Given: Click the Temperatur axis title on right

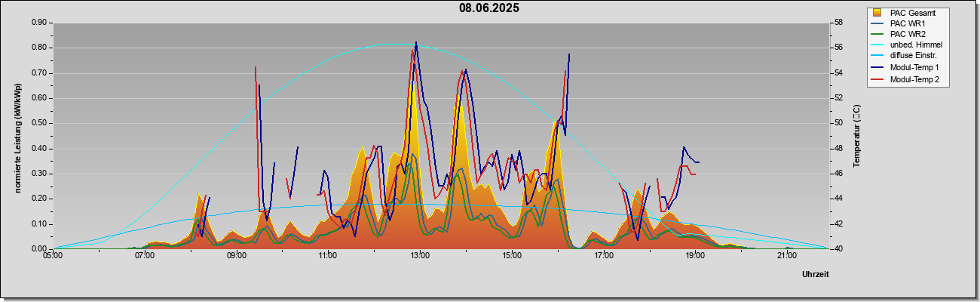Looking at the screenshot, I should [856, 136].
